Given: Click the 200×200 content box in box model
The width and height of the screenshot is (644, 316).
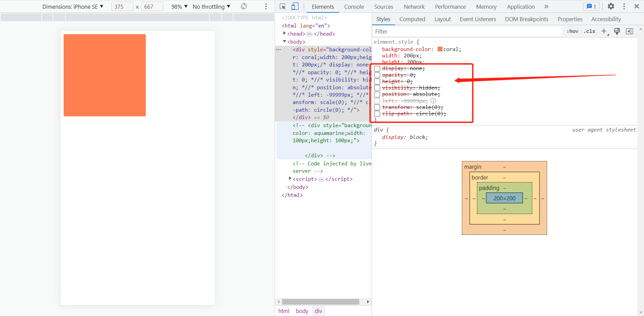Looking at the screenshot, I should point(504,198).
